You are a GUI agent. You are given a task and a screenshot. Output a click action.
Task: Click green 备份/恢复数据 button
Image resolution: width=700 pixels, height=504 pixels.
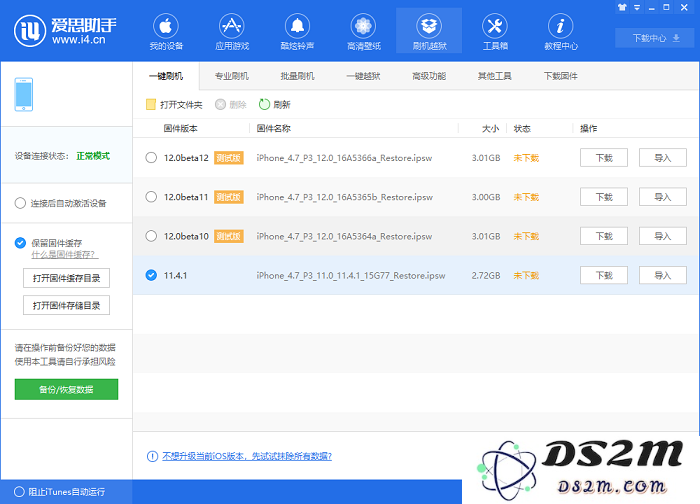click(x=67, y=389)
